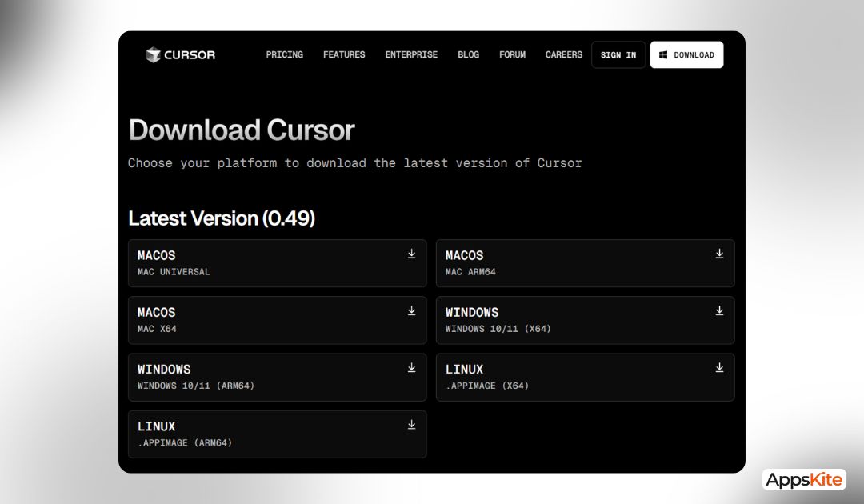The width and height of the screenshot is (864, 504).
Task: Pick the Linux .AppImage (X64) download card
Action: click(585, 378)
